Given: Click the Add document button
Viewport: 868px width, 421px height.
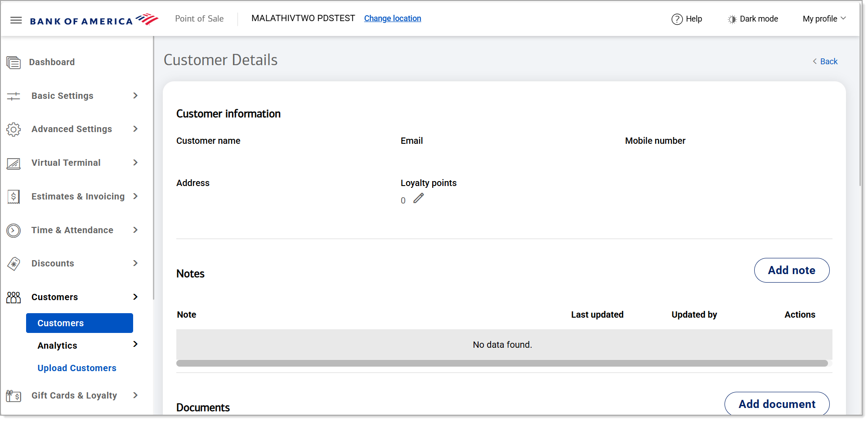Looking at the screenshot, I should (x=777, y=404).
